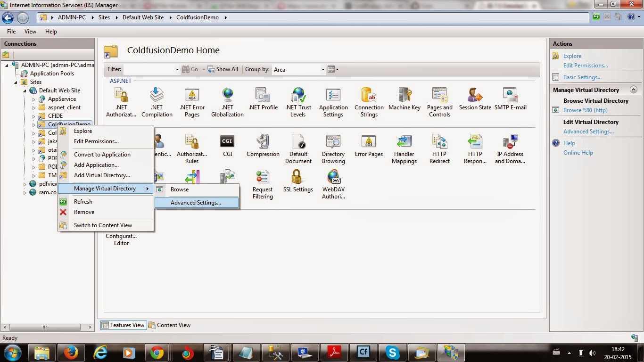Open the Filter combo box dropdown
The width and height of the screenshot is (644, 362).
click(177, 69)
